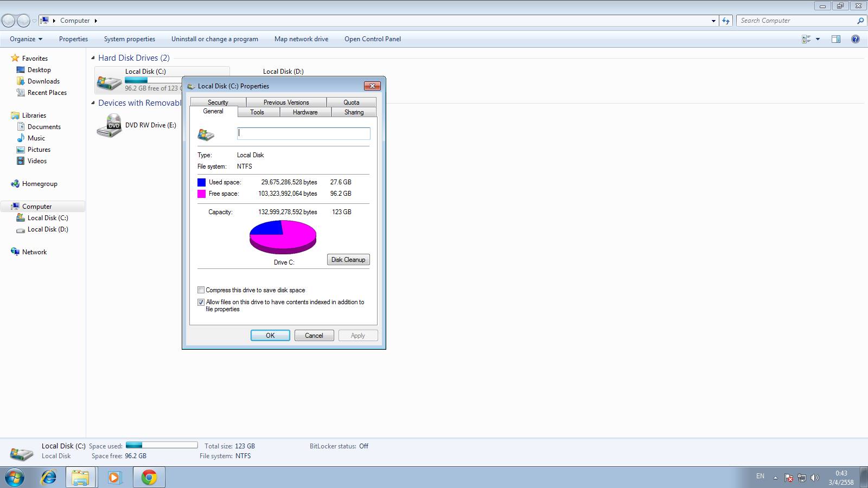Select the DVD RW Drive (E:) icon
This screenshot has width=868, height=488.
click(109, 125)
